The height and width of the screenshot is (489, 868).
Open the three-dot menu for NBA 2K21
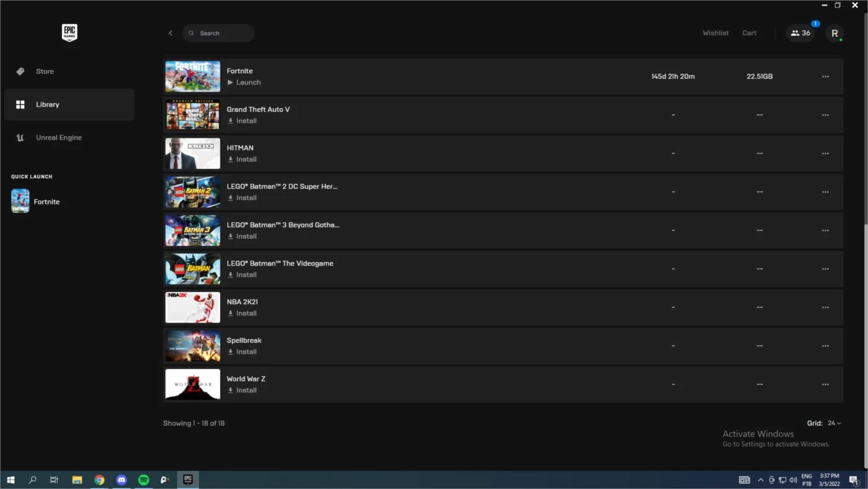coord(825,307)
